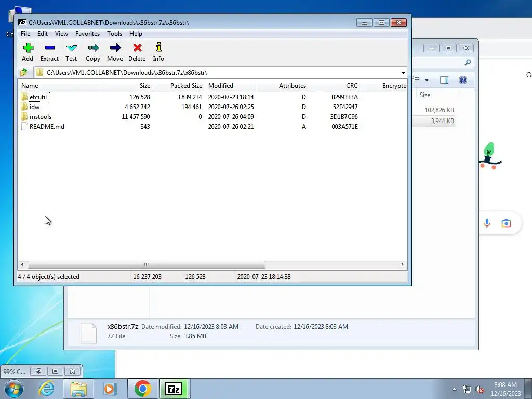Image resolution: width=532 pixels, height=399 pixels.
Task: Sort by Packed Size column header
Action: coord(179,86)
